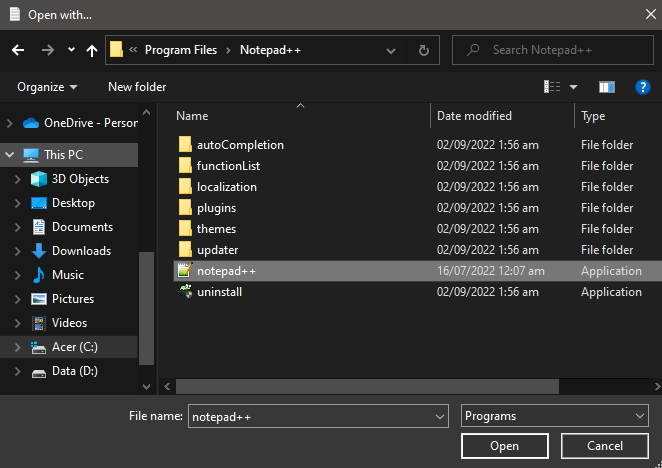Click the Cancel button
Screen dimensions: 662x468
click(605, 446)
